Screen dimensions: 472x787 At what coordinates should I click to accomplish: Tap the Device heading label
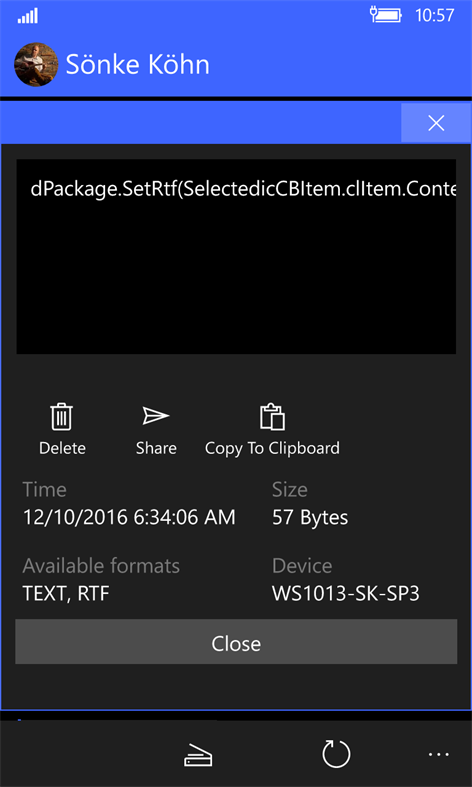302,566
